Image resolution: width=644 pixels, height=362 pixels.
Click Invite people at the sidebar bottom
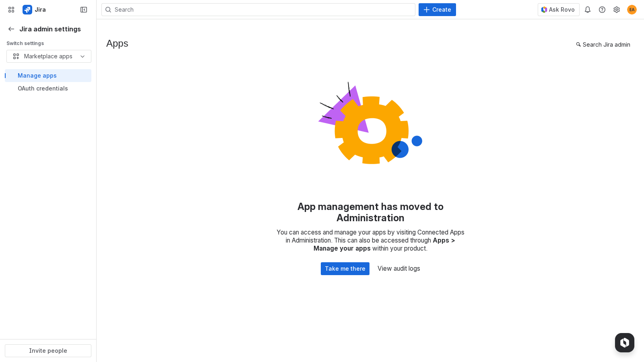point(48,350)
